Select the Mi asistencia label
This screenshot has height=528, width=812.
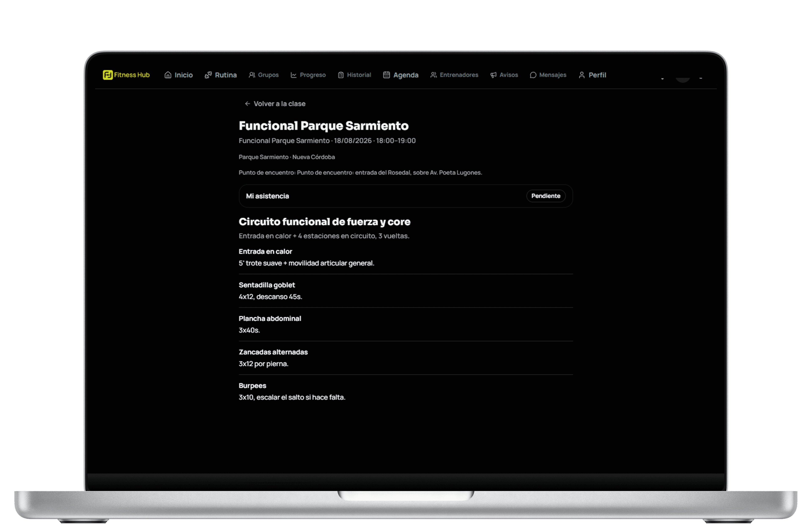pos(267,196)
